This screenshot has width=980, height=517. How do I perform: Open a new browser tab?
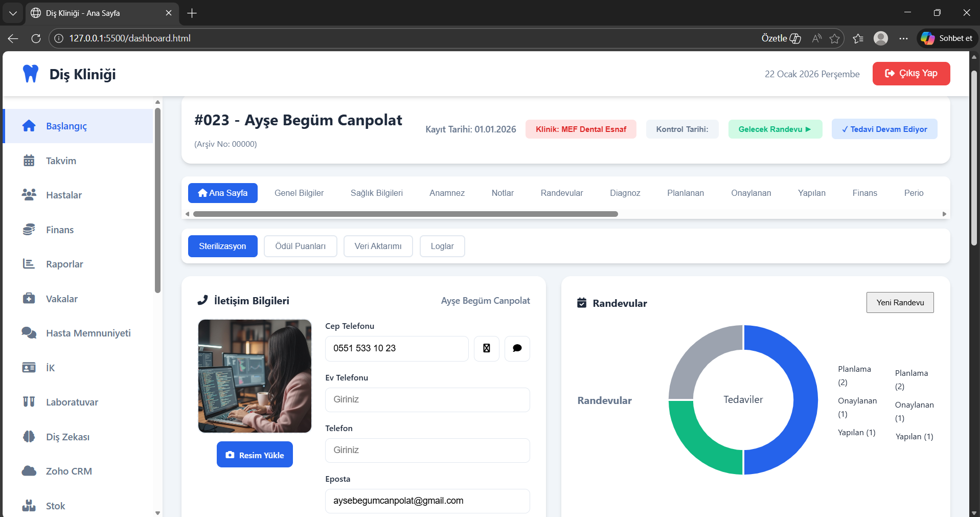coord(192,13)
